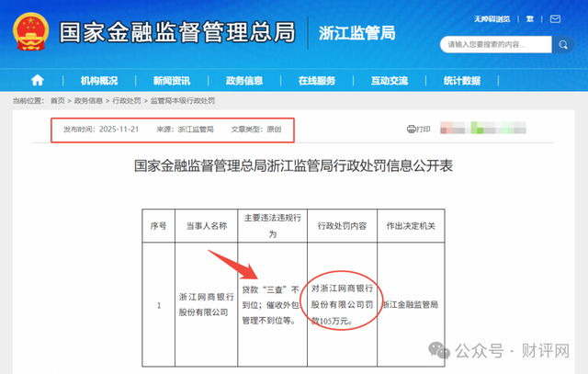Click the cell 浙江金融监管局
Image resolution: width=588 pixels, height=374 pixels.
[411, 304]
